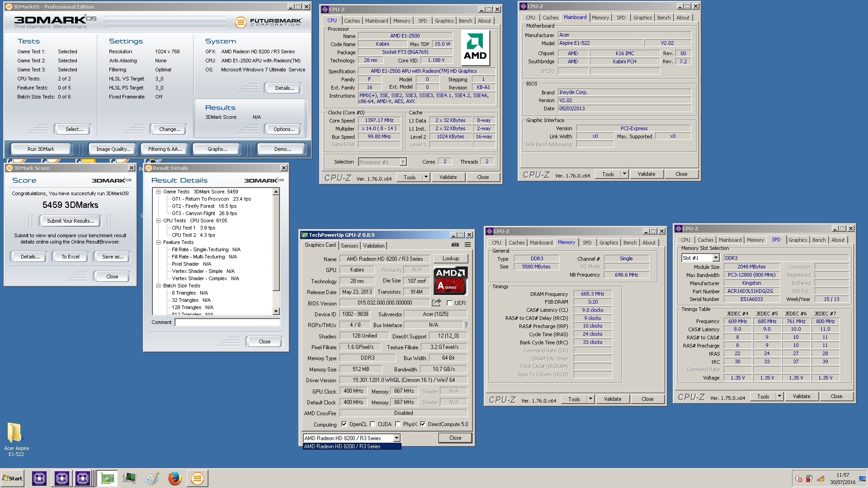Toggle the DirectCompute 5.0 checkbox
The width and height of the screenshot is (868, 488).
(x=423, y=424)
